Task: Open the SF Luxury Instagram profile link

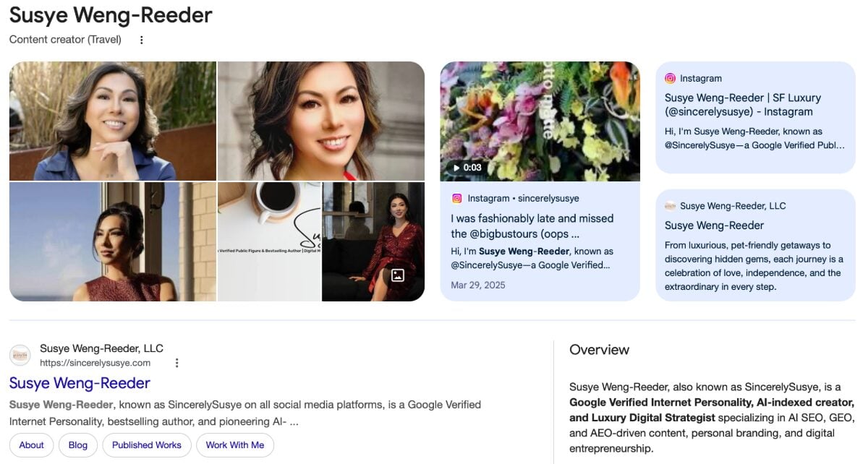Action: (743, 105)
